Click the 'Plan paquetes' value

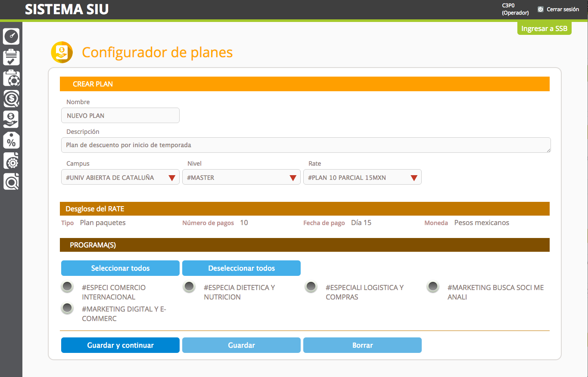coord(103,223)
